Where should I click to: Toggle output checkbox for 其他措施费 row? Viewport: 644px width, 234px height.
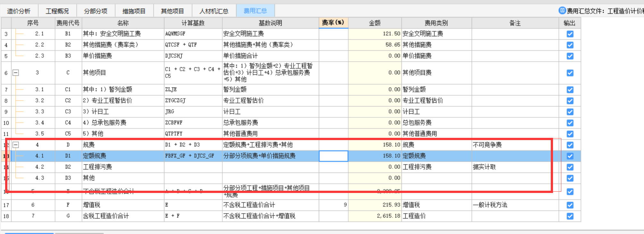[570, 45]
